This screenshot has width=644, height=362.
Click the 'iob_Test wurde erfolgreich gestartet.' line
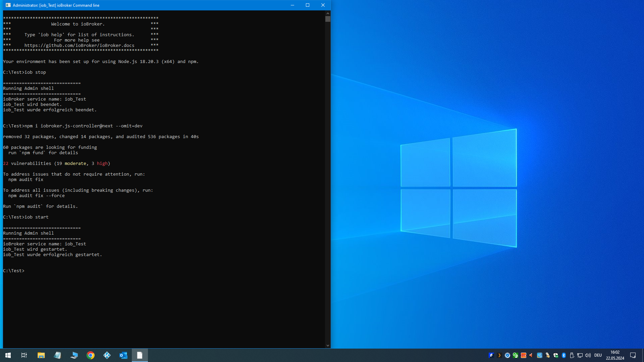point(53,254)
